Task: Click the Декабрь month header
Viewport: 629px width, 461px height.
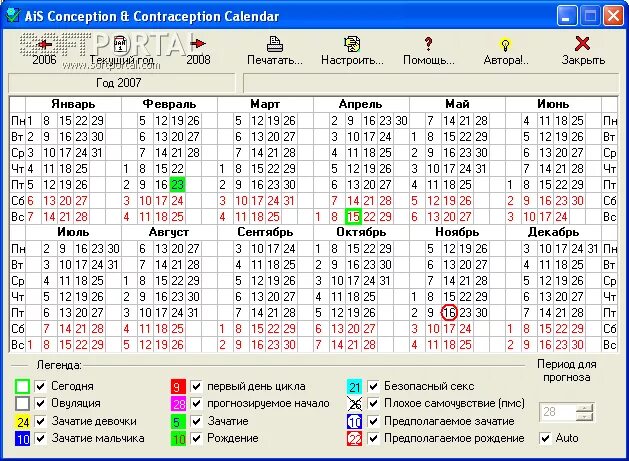Action: click(x=553, y=232)
